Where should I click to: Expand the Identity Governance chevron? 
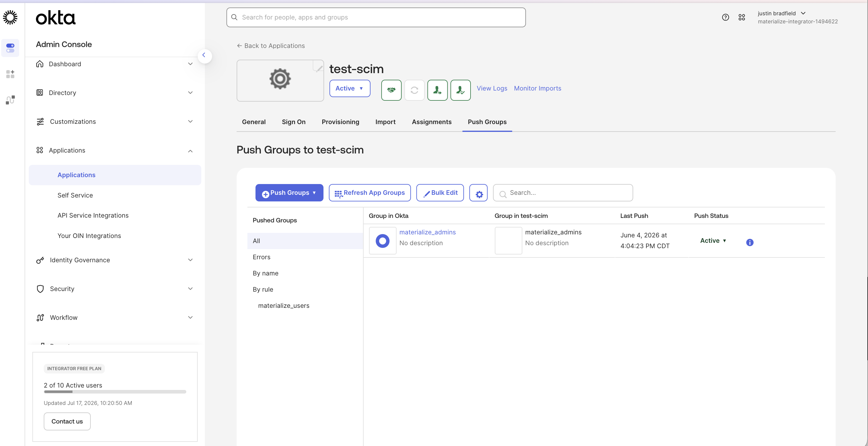pos(190,260)
